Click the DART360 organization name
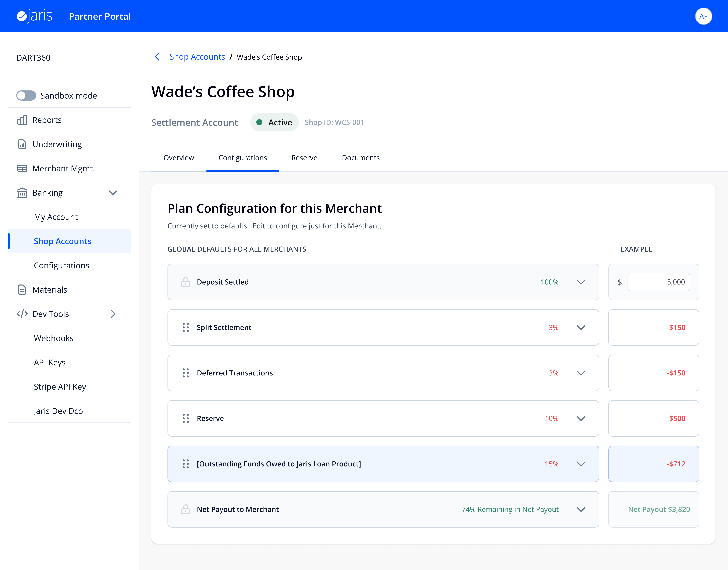Screen dimensions: 728x570 pos(33,58)
